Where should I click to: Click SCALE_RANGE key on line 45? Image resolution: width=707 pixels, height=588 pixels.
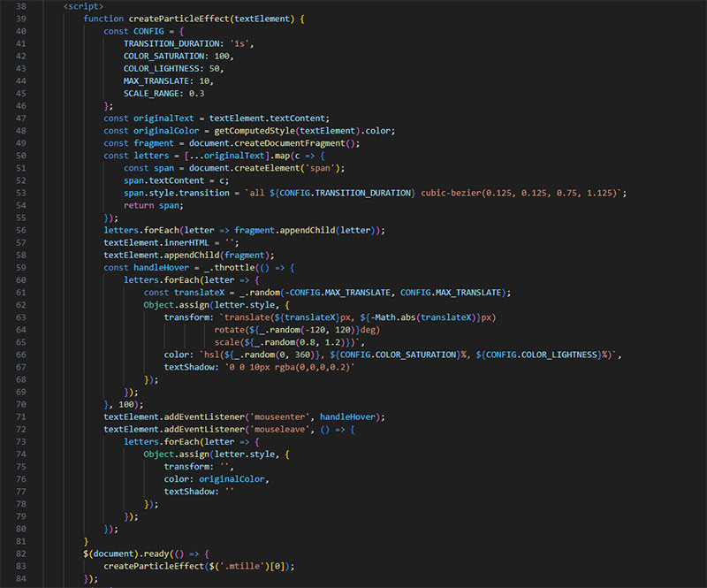click(x=151, y=94)
